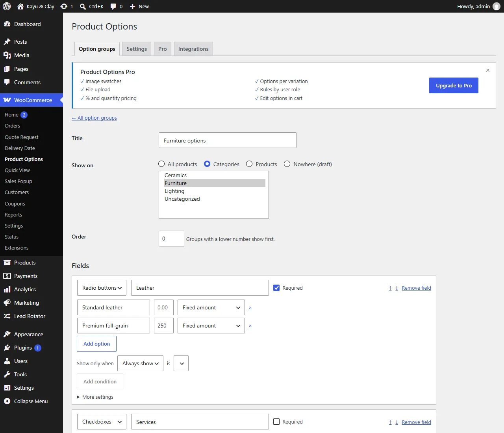Select the Categories radio button

point(207,164)
